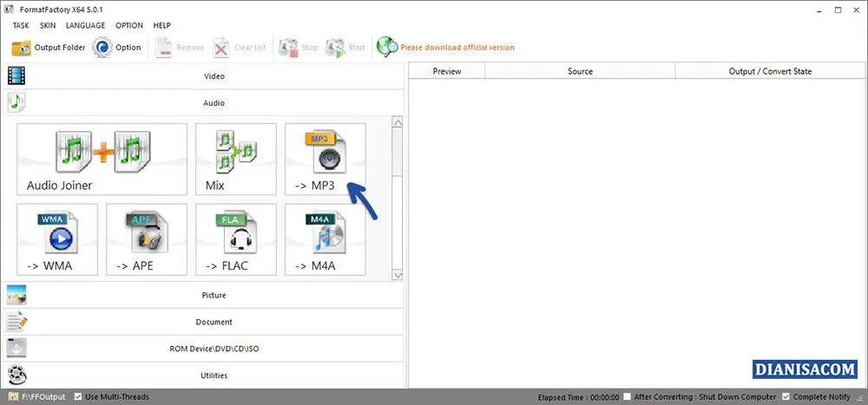Click the Elapsed Time 00:00:00 readout
868x405 pixels.
tap(578, 397)
